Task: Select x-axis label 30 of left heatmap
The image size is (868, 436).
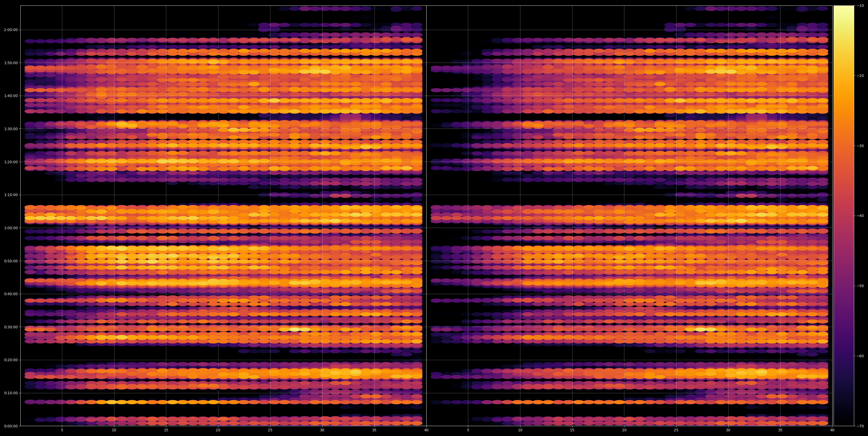Action: point(322,430)
